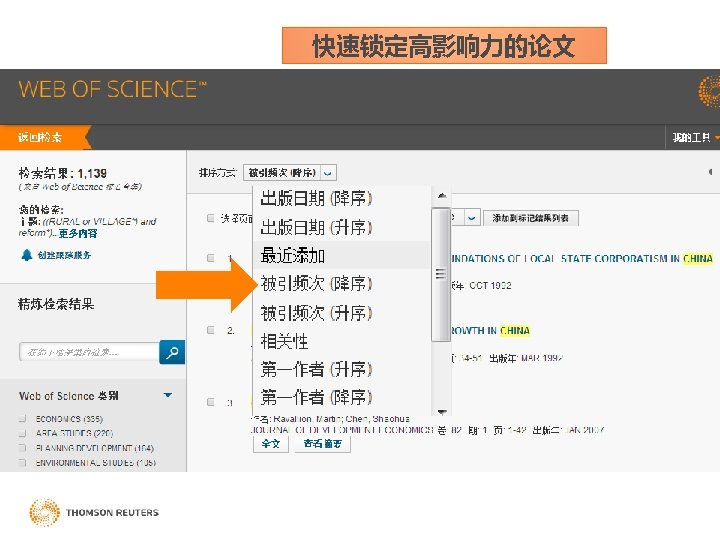This screenshot has width=720, height=540.
Task: Click 添加到标记结果列表 button
Action: pyautogui.click(x=531, y=218)
